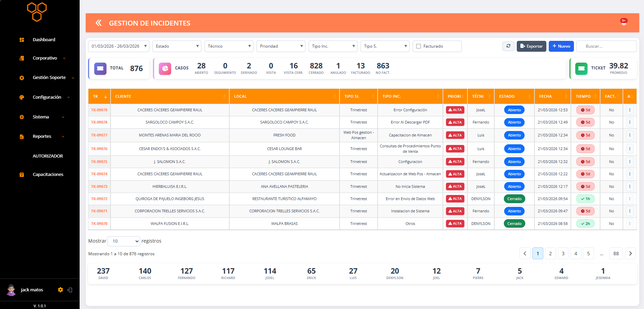644x309 pixels.
Task: Click the refresh table button
Action: click(x=508, y=46)
